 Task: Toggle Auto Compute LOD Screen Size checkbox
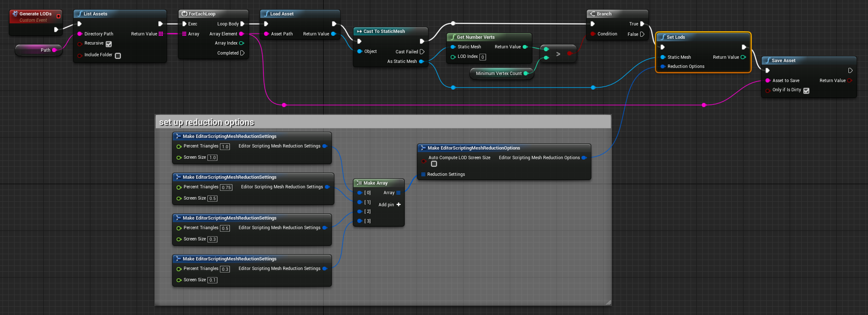[434, 164]
